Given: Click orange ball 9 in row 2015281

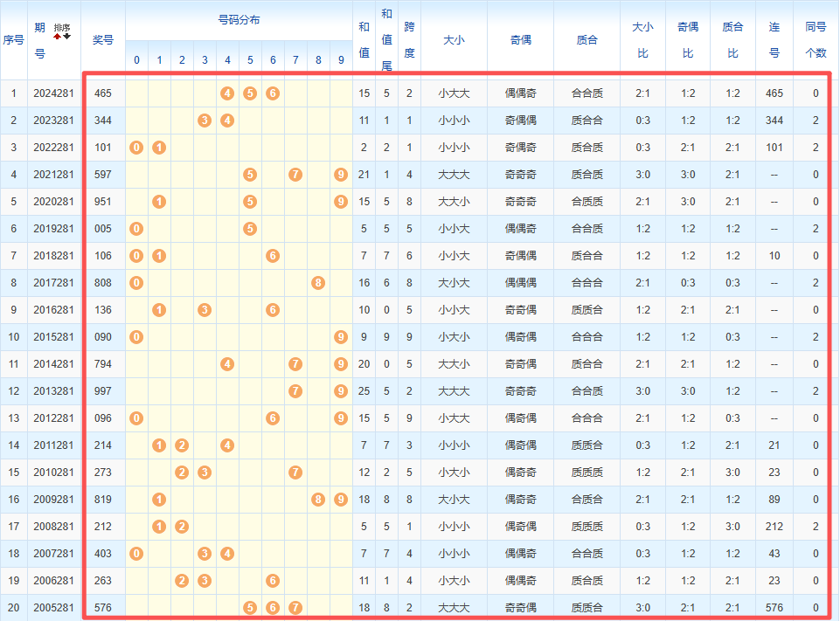Looking at the screenshot, I should [x=341, y=337].
